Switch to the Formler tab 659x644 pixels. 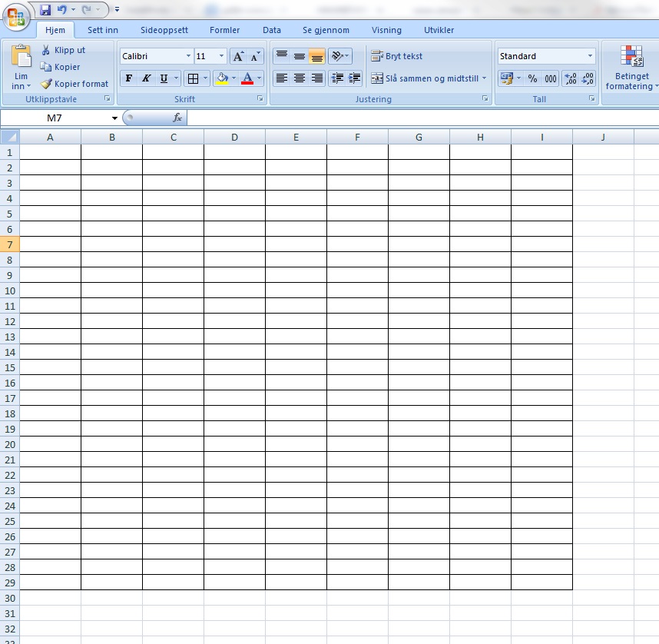[224, 30]
